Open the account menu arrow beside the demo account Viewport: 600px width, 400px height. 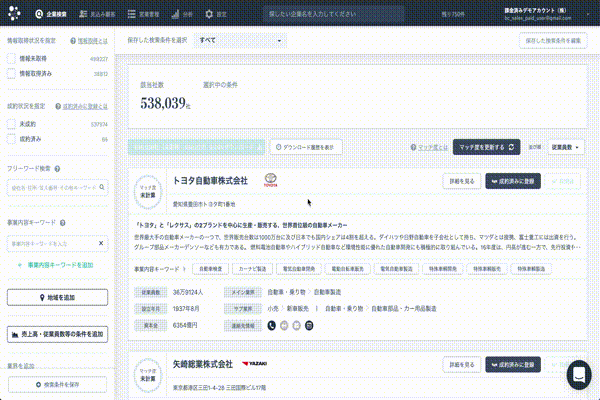pyautogui.click(x=588, y=14)
